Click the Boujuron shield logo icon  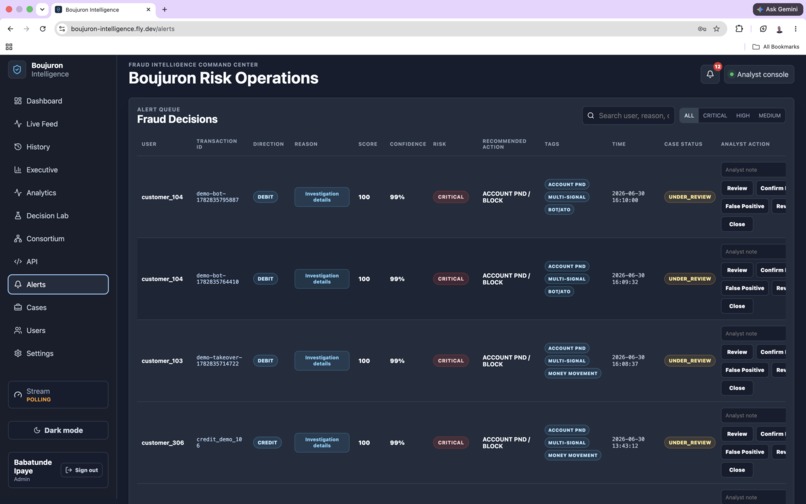pyautogui.click(x=17, y=69)
